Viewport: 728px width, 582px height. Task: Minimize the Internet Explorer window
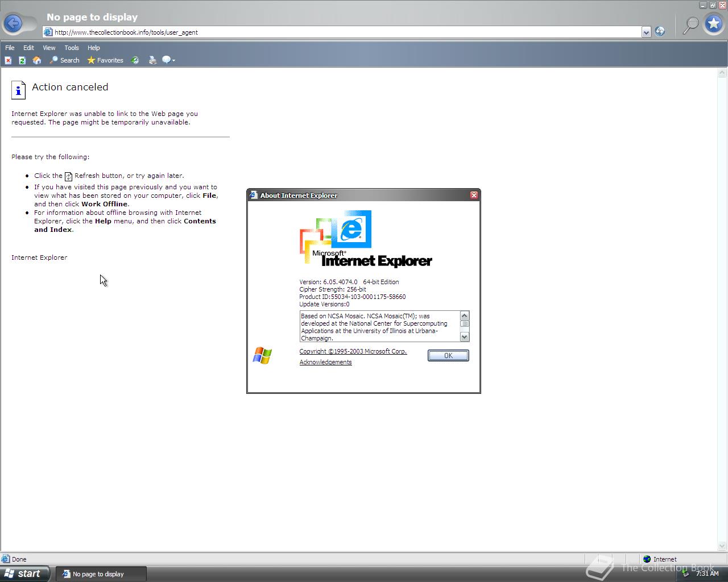[x=703, y=5]
